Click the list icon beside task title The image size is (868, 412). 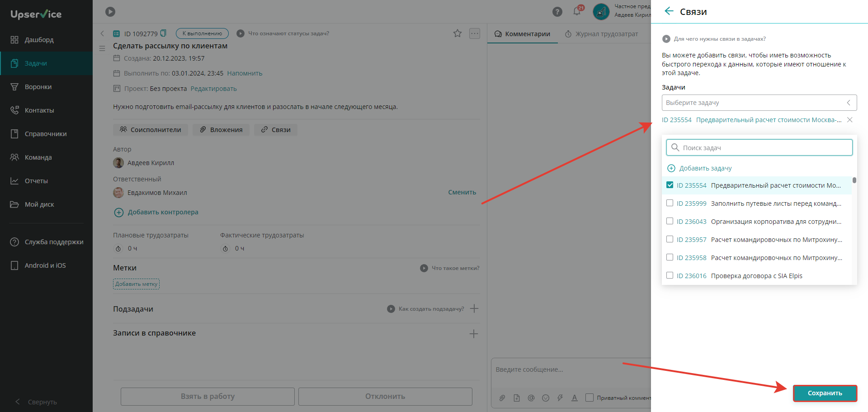coord(102,48)
